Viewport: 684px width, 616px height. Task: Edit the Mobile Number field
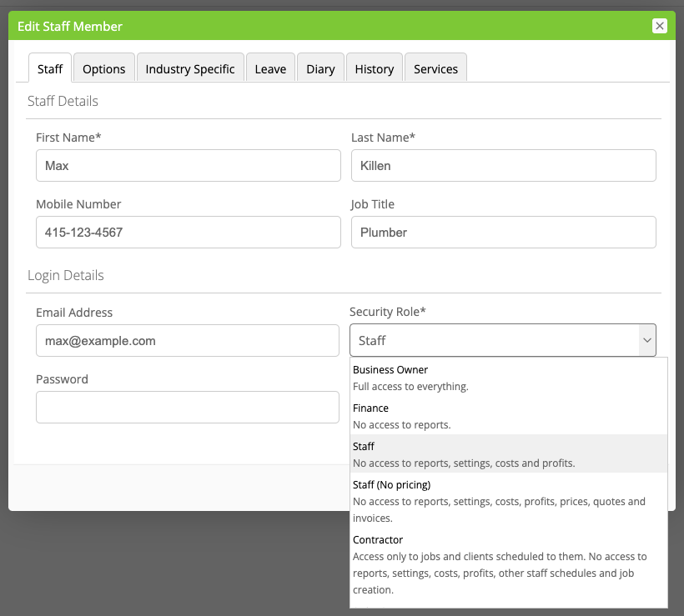(188, 233)
